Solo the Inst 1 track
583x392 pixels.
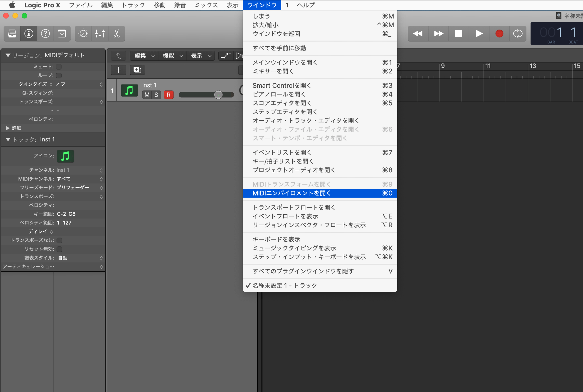[x=156, y=95]
